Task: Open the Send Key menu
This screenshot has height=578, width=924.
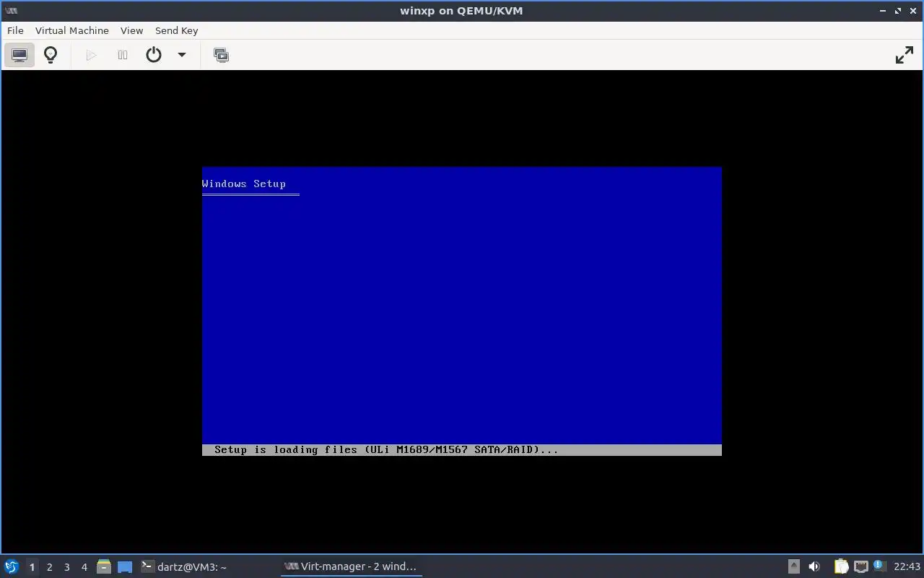Action: [176, 30]
